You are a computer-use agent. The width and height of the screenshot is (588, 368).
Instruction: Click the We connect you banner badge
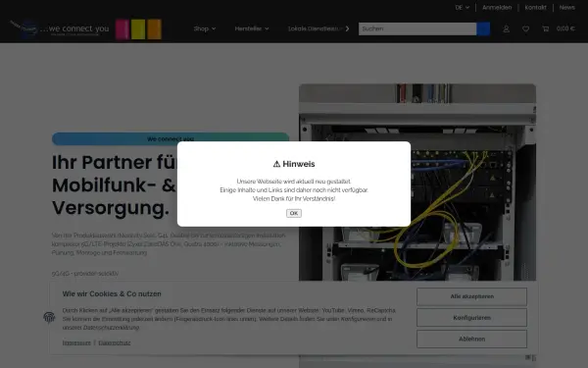171,139
